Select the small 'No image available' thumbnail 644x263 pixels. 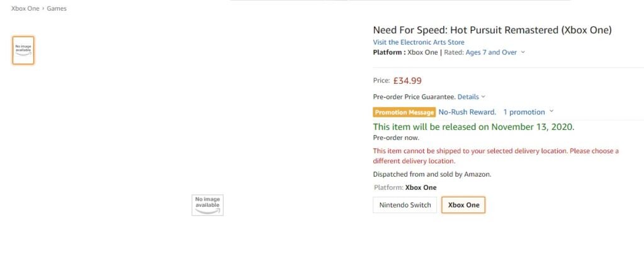(x=23, y=50)
